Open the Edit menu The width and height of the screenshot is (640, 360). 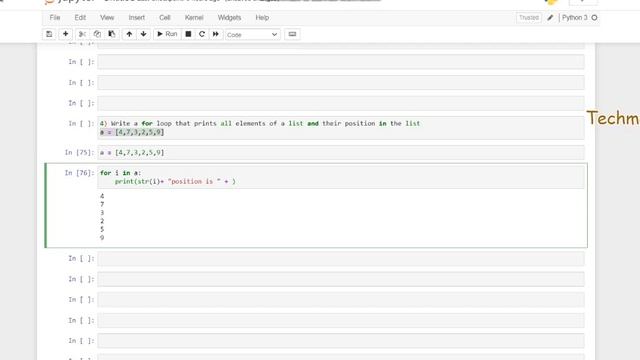pos(80,18)
